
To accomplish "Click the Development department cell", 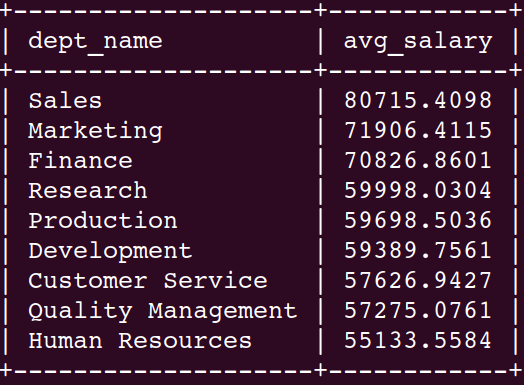I will 110,251.
